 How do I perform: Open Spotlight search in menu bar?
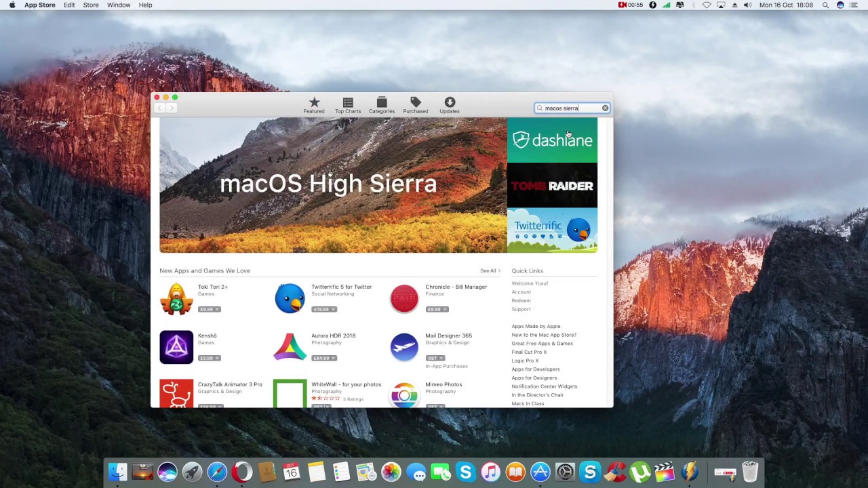click(x=825, y=5)
